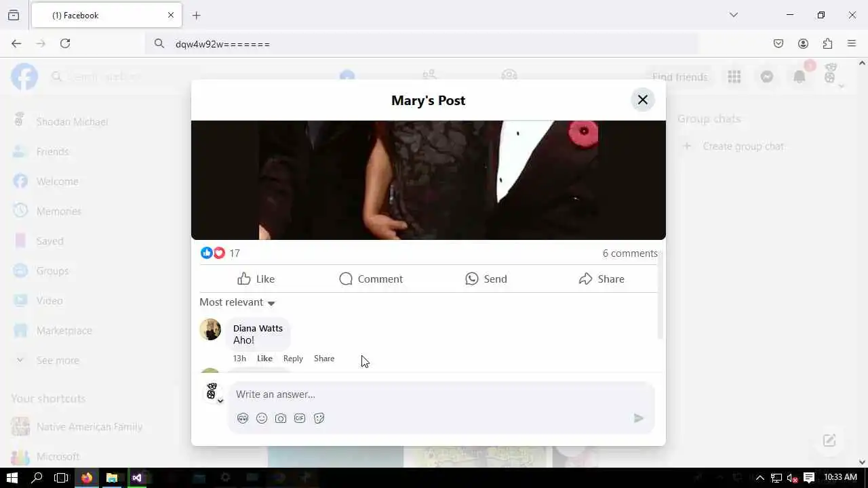
Task: Open the browser extensions icon
Action: (827, 43)
